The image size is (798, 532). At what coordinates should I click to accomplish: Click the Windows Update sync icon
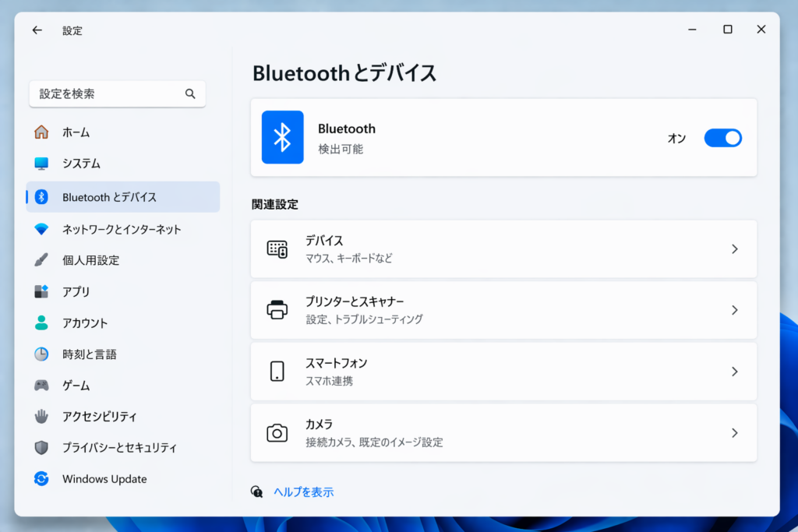point(41,478)
